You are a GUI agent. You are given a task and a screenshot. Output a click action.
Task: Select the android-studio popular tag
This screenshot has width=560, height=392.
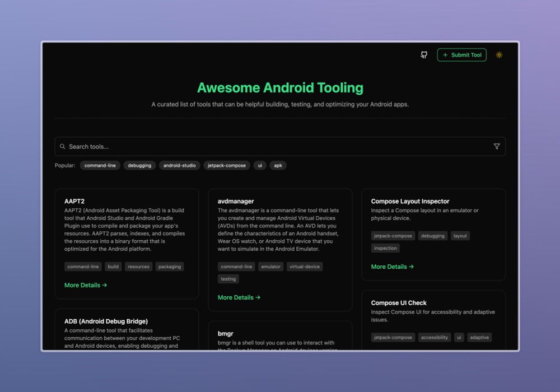tap(179, 165)
